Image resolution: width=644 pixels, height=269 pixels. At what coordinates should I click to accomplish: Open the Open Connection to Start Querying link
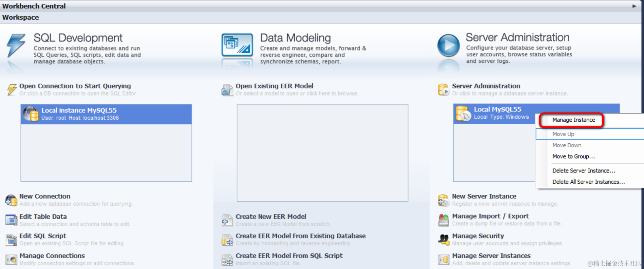(x=75, y=86)
